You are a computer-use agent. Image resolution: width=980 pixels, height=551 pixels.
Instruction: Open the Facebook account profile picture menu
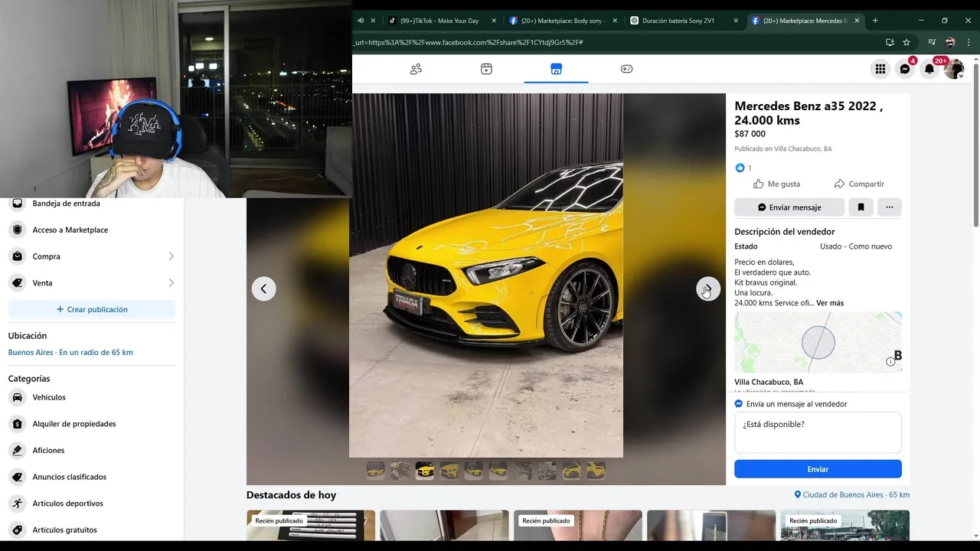click(954, 69)
